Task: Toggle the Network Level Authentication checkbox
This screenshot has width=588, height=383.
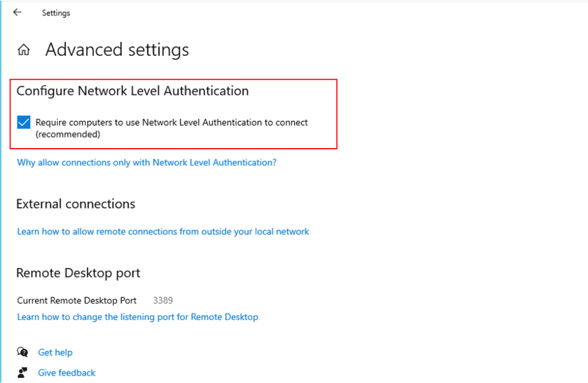Action: [24, 122]
